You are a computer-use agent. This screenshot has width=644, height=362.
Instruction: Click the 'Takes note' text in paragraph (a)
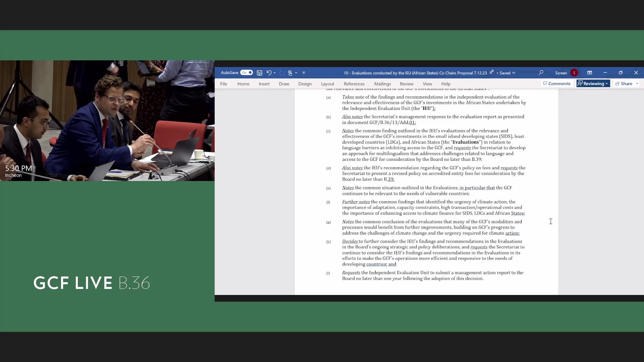[x=353, y=97]
